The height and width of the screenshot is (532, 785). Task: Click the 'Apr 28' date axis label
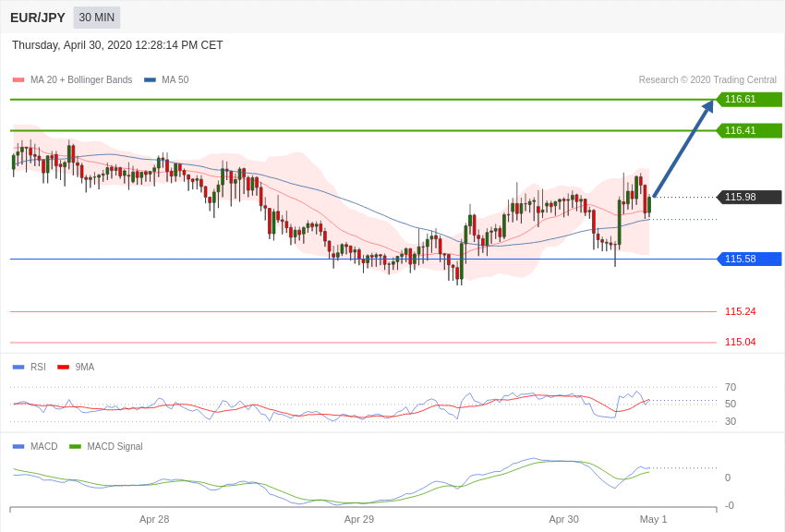[154, 519]
